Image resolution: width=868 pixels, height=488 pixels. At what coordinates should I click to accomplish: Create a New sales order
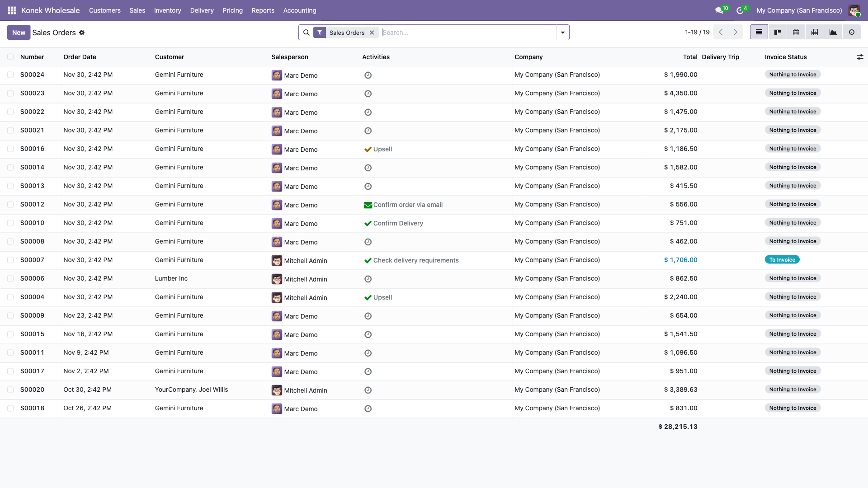(19, 33)
